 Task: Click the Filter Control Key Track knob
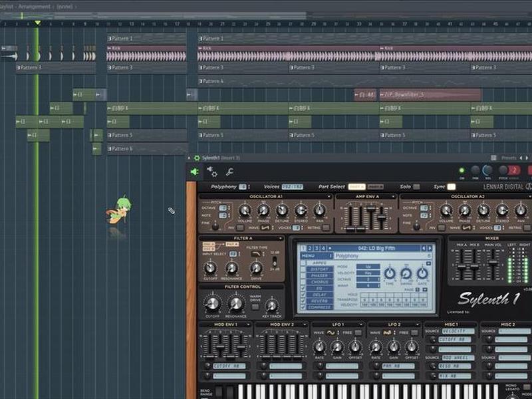click(271, 306)
